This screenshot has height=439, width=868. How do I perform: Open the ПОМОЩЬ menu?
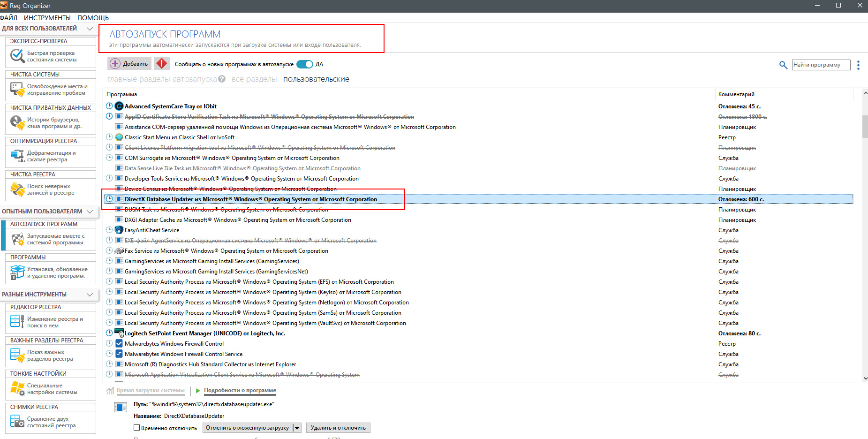click(x=93, y=18)
